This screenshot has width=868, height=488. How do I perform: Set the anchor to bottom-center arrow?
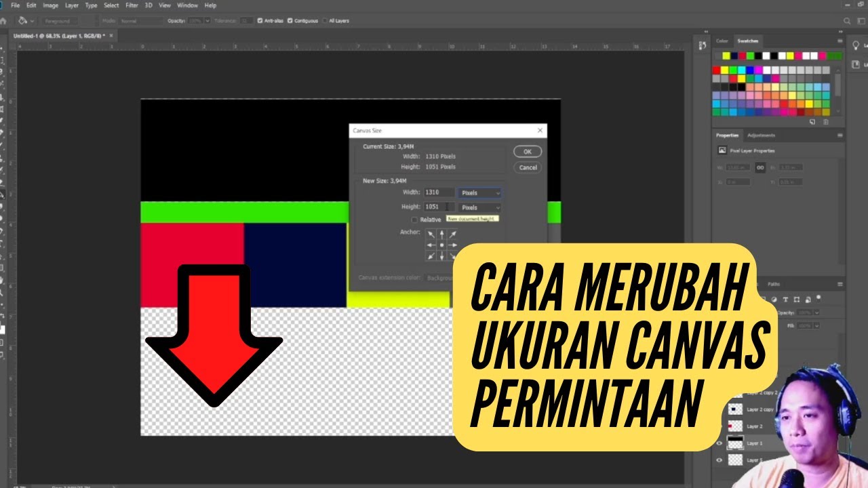442,256
